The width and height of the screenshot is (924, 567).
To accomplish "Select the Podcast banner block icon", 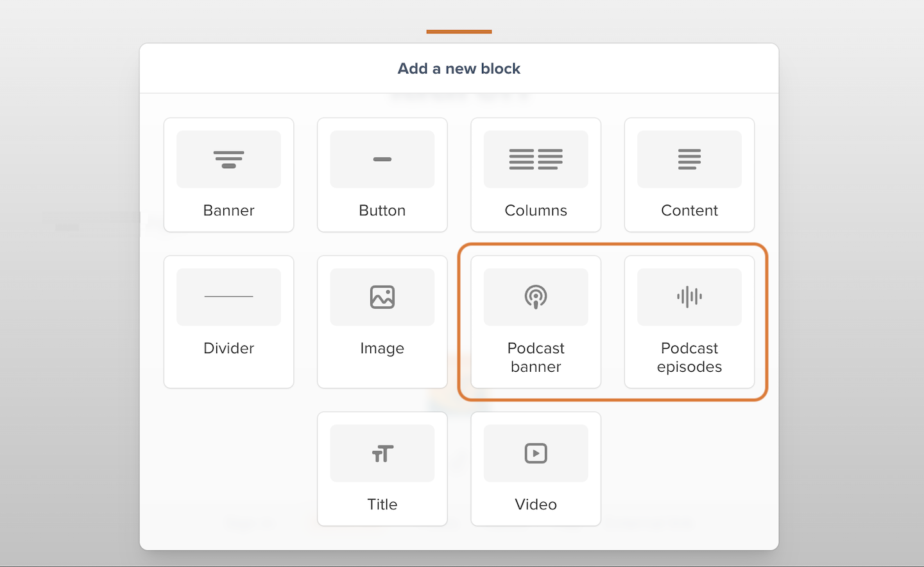I will coord(536,297).
